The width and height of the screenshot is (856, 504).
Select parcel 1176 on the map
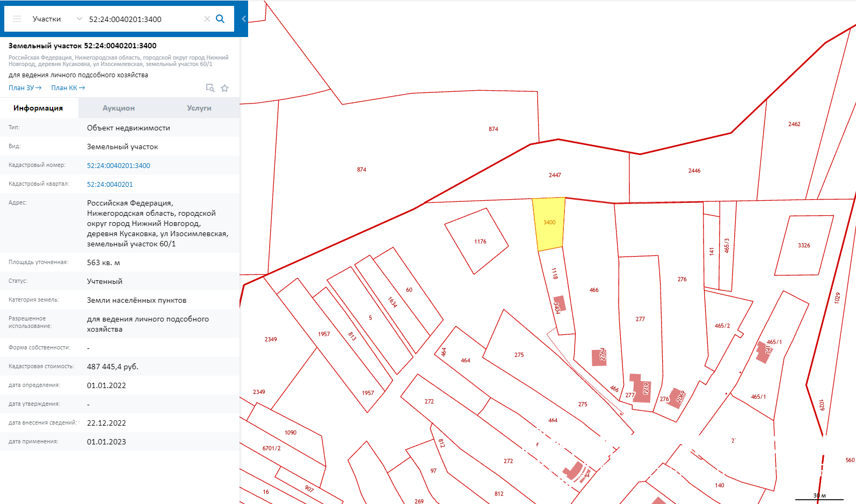476,242
